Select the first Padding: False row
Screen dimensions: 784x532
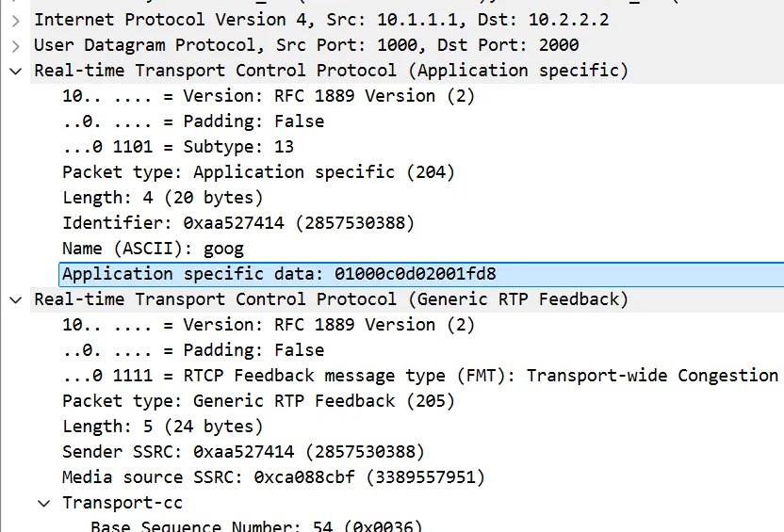pos(193,121)
